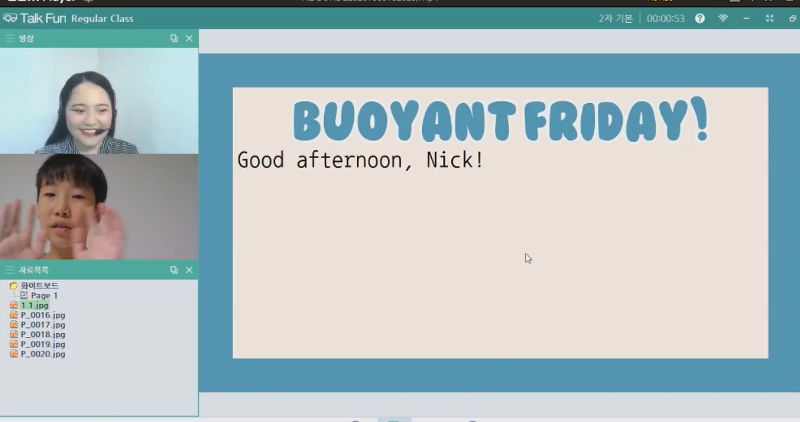The image size is (800, 422).
Task: Select P_0020.jpg in the materials list
Action: 42,354
